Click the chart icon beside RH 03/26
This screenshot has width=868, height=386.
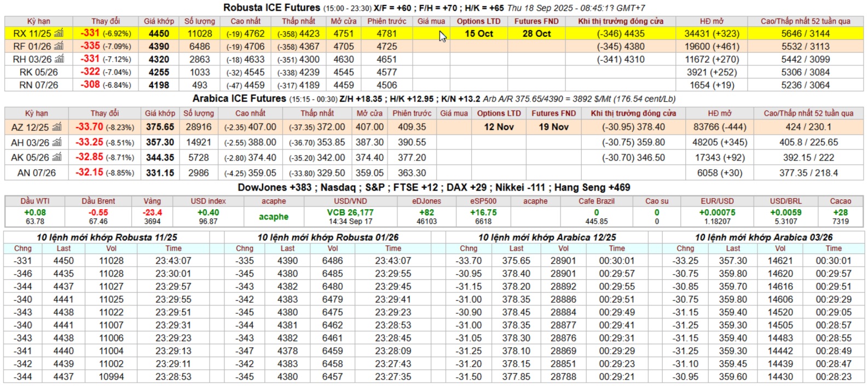click(59, 59)
